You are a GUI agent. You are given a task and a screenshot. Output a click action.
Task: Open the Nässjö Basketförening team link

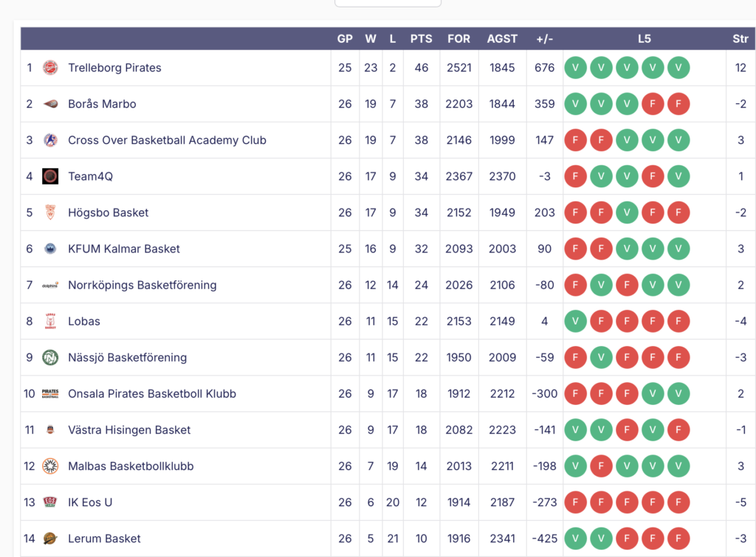point(127,358)
